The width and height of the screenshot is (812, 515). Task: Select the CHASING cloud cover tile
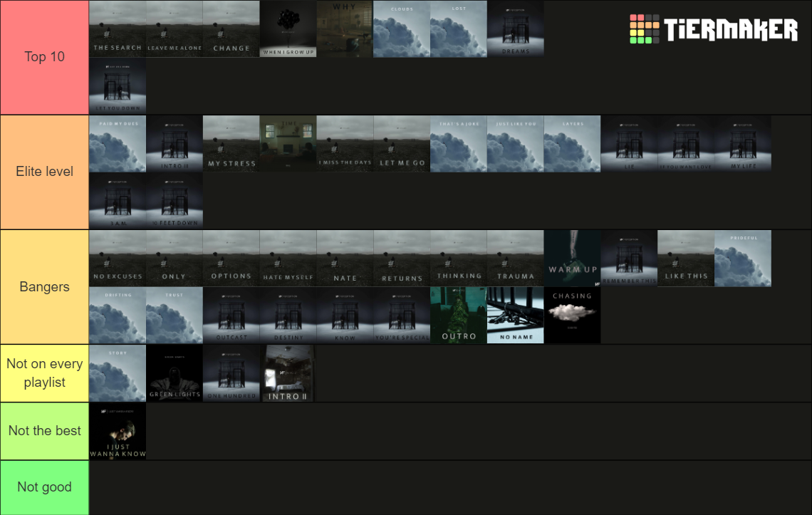point(572,316)
